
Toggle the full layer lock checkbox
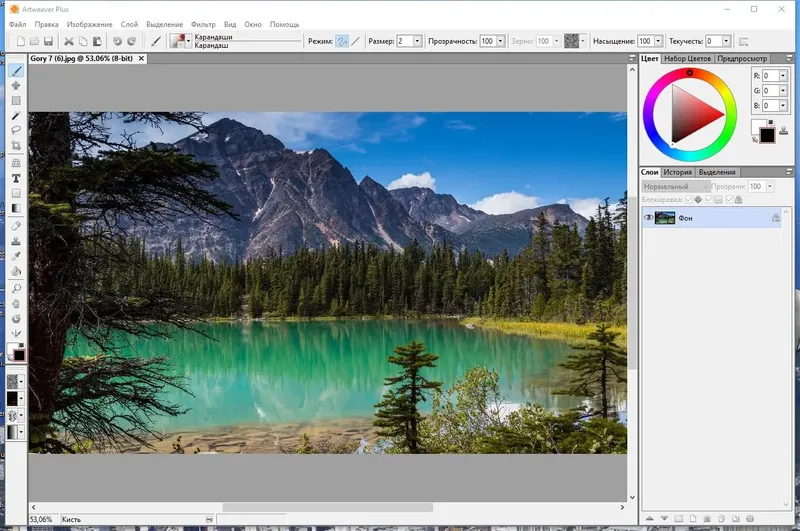(730, 199)
